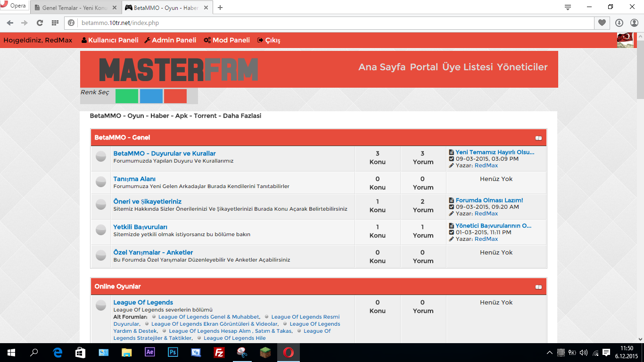Open the Tanışma Alanı forum link
644x362 pixels.
(x=134, y=179)
